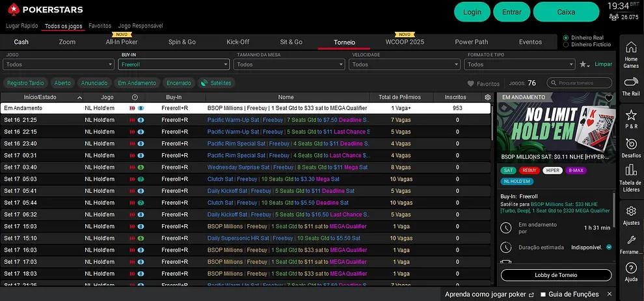Click the table column settings gear
Image resolution: width=644 pixels, height=301 pixels.
click(x=487, y=98)
